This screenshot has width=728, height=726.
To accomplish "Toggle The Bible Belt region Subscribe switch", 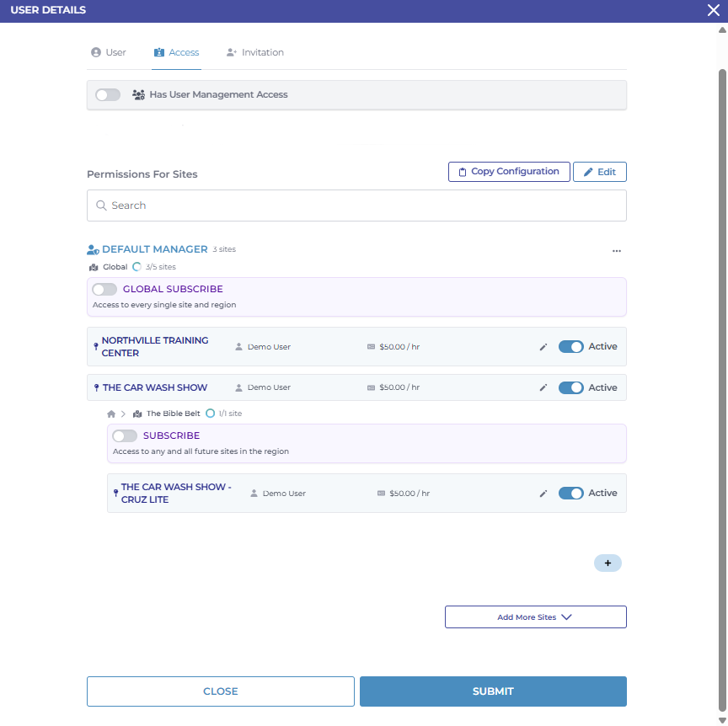I will tap(125, 436).
